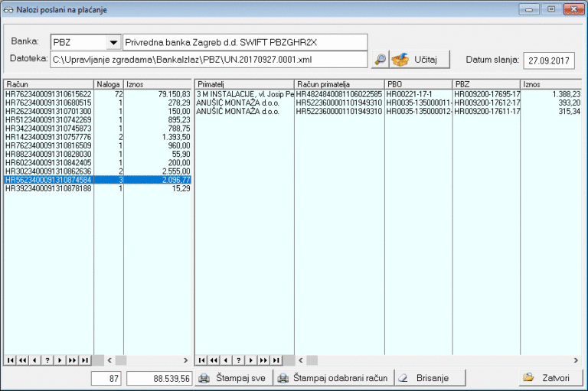Click the magnifier browse icon beside Datoteka
The image size is (588, 391).
tap(380, 59)
